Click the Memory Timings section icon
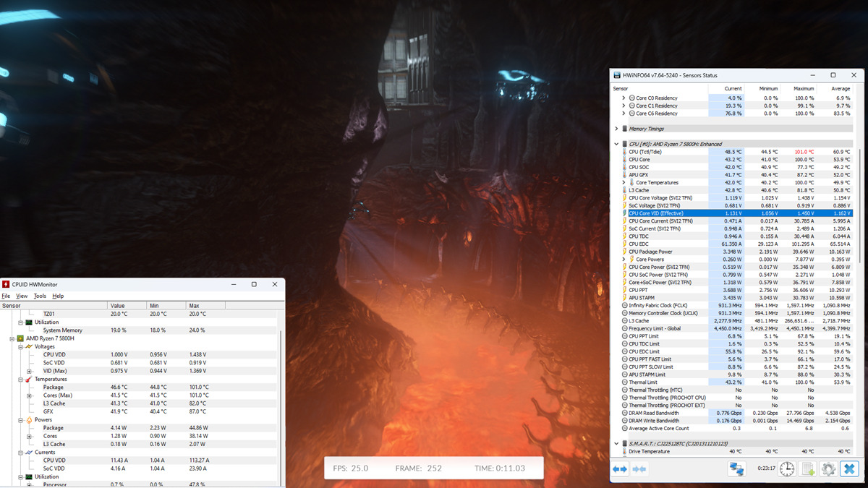 [625, 129]
